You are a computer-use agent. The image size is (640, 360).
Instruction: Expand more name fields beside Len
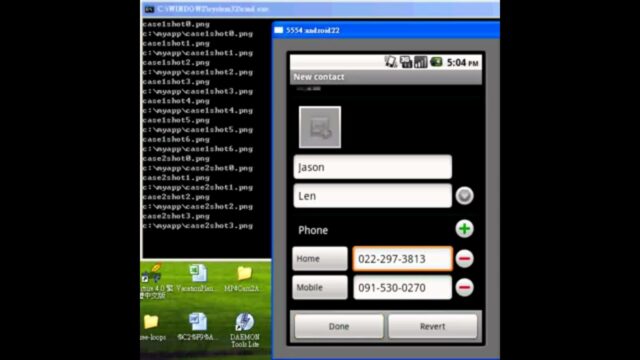click(464, 196)
